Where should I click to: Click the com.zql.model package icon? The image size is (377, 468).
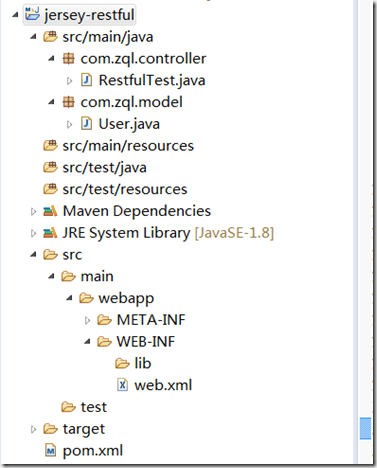click(69, 102)
